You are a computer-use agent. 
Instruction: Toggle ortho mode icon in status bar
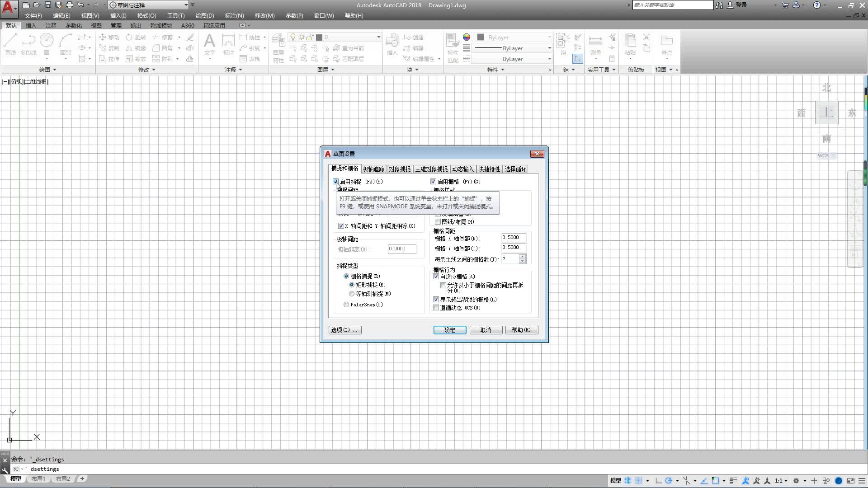tap(658, 480)
